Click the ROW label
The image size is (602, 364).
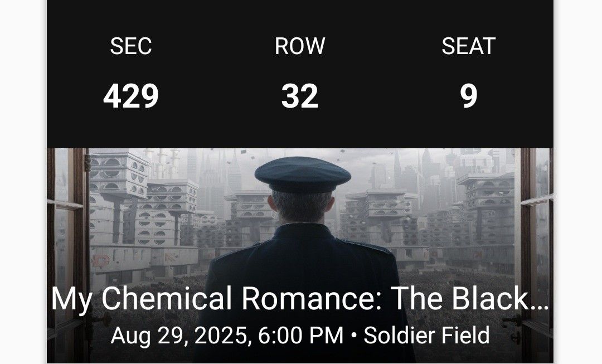coord(300,46)
